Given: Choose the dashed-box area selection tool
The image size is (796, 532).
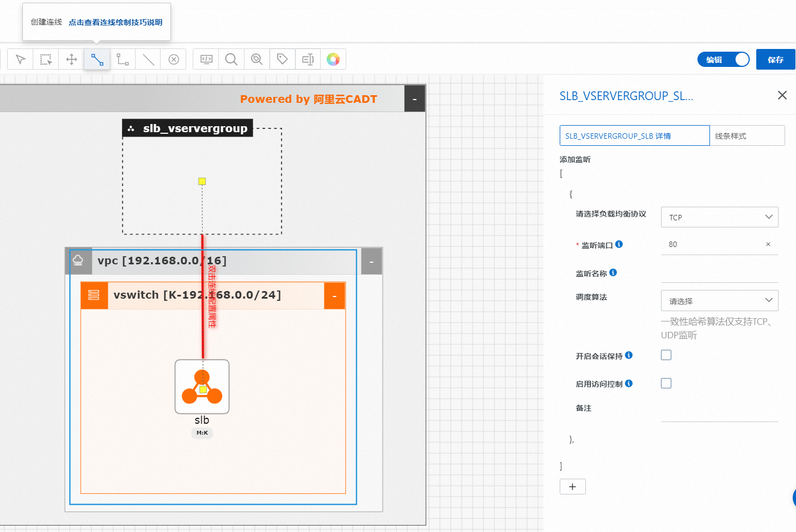Looking at the screenshot, I should pyautogui.click(x=46, y=59).
